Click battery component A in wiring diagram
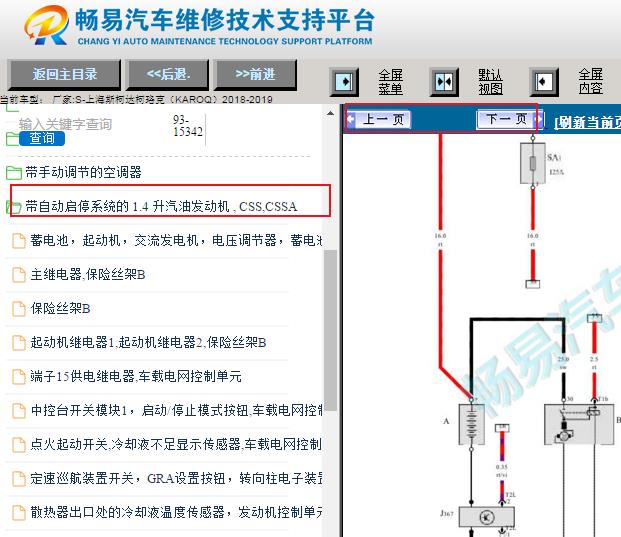This screenshot has height=537, width=621. pos(471,424)
